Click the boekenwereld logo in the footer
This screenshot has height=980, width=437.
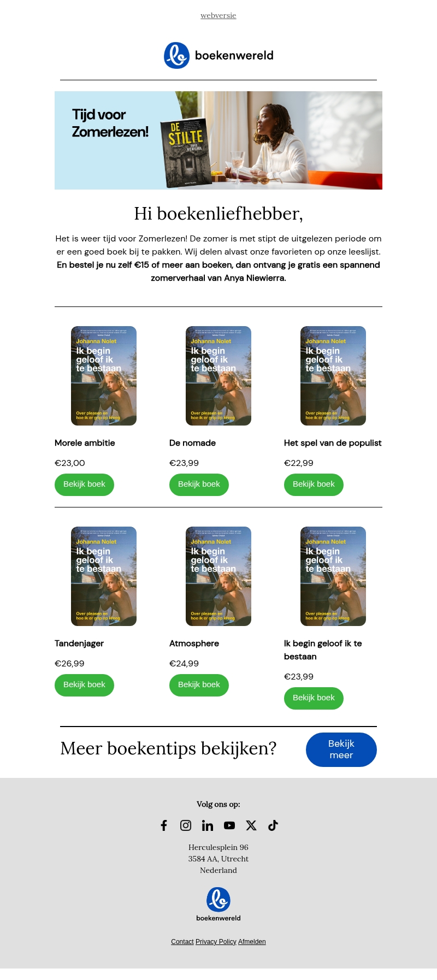(x=218, y=904)
